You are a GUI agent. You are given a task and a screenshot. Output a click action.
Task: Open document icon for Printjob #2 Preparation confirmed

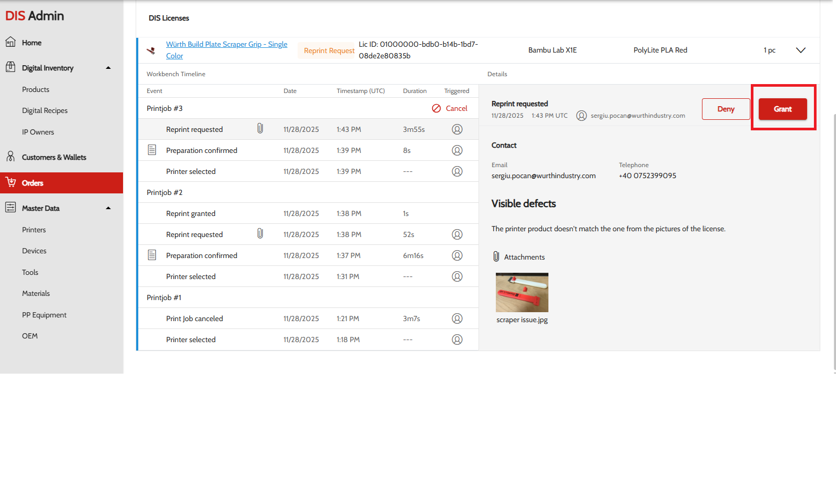pyautogui.click(x=152, y=255)
